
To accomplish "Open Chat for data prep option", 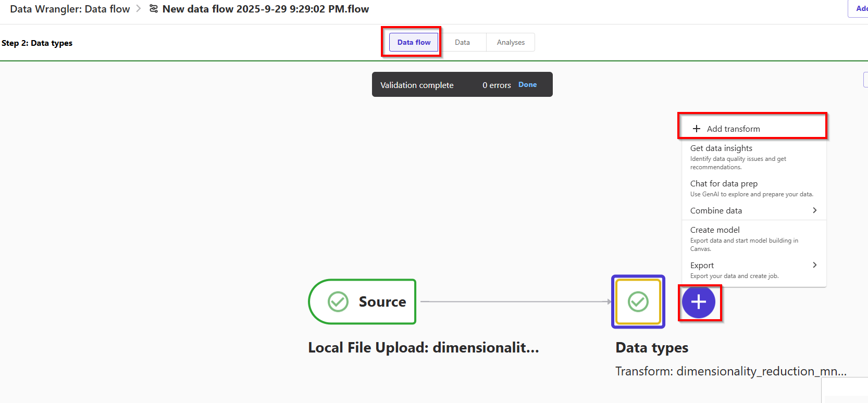I will 724,184.
